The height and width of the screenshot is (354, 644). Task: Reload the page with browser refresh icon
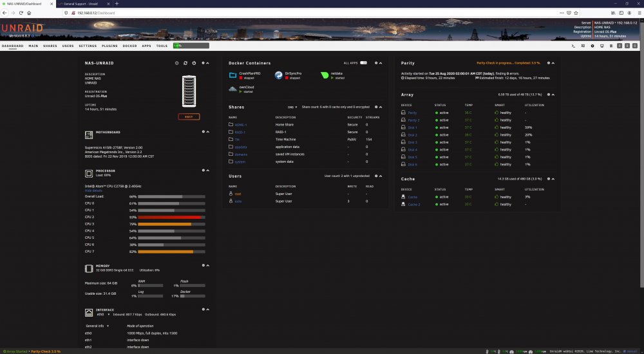tap(21, 13)
